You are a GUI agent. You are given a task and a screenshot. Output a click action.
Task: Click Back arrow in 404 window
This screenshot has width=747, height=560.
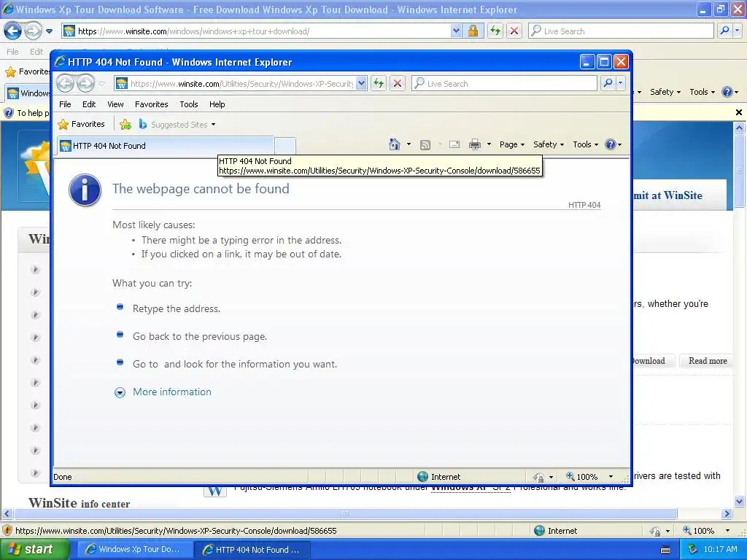pyautogui.click(x=65, y=83)
